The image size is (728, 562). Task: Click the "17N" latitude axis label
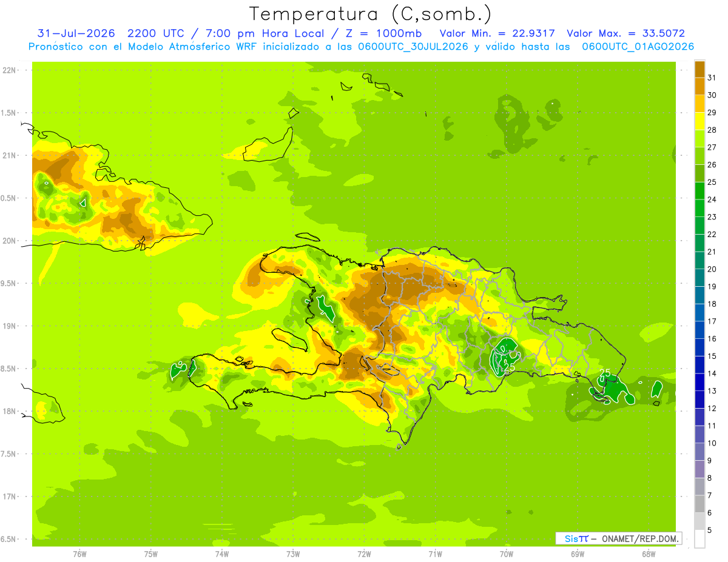click(8, 497)
